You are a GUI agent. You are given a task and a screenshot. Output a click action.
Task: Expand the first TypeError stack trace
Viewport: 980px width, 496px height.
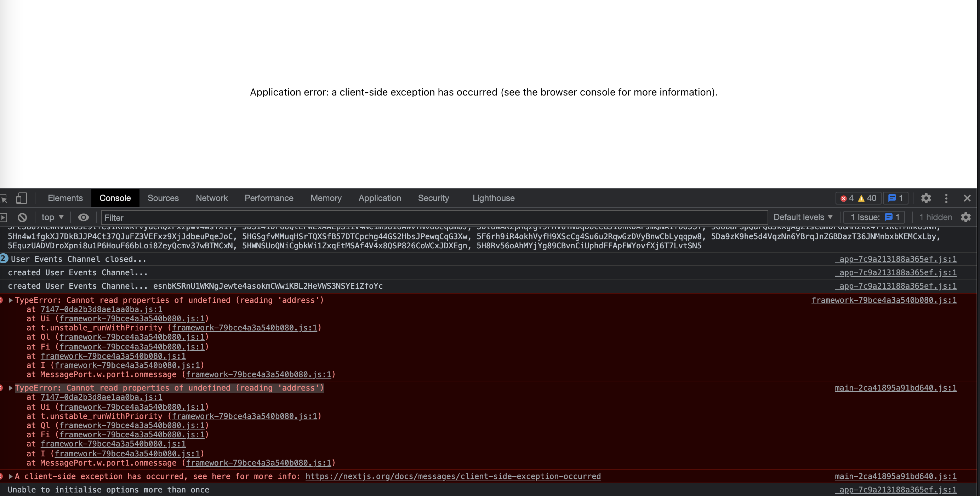[x=10, y=300]
